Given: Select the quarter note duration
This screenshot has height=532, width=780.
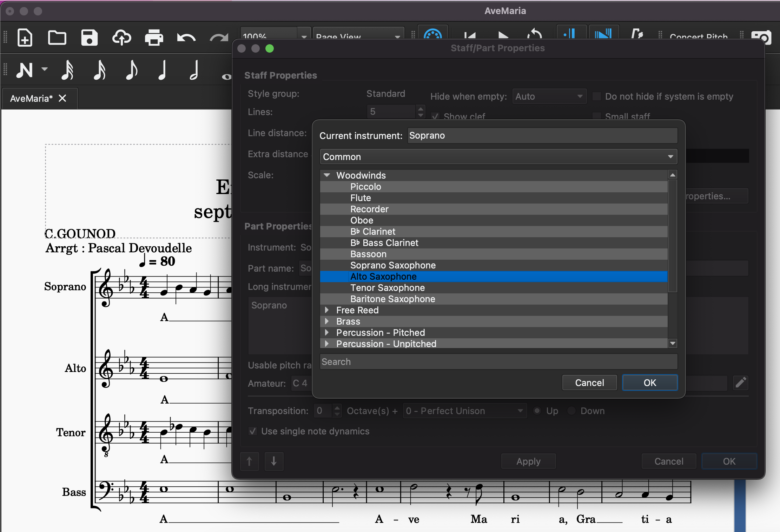Looking at the screenshot, I should pyautogui.click(x=162, y=70).
